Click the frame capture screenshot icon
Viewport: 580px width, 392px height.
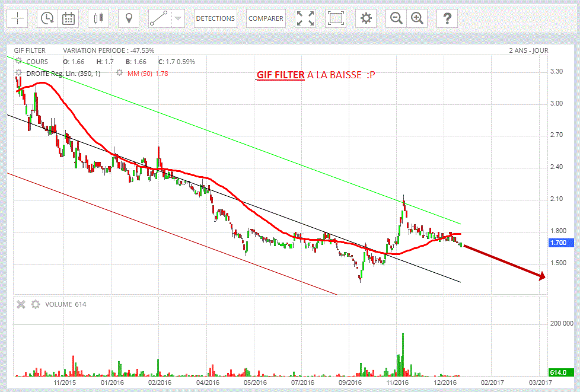[336, 18]
